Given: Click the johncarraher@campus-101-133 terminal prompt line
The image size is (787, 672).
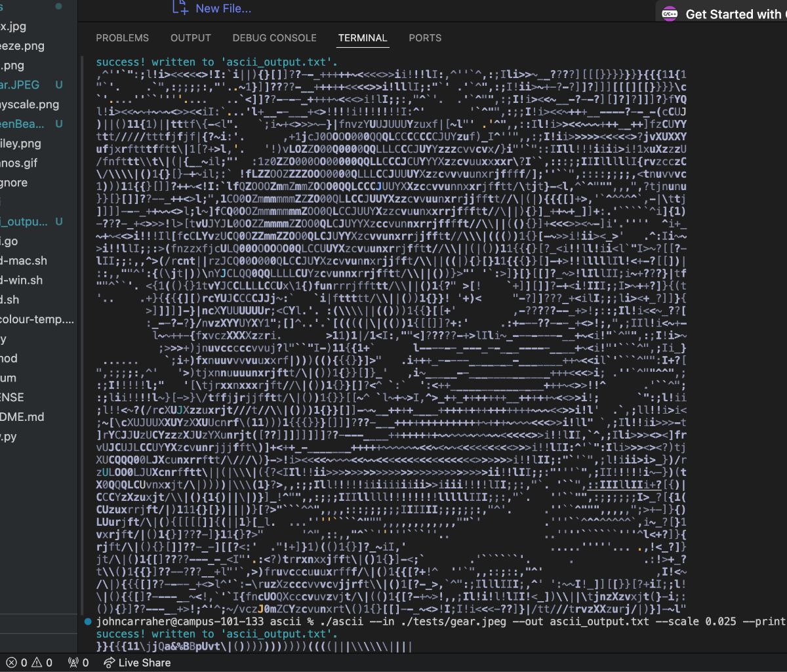Looking at the screenshot, I should tap(441, 622).
